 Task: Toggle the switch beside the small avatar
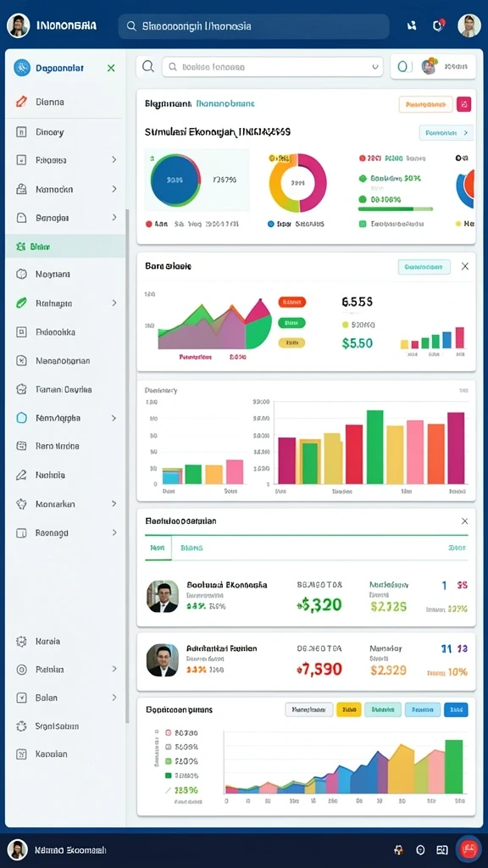coord(405,67)
